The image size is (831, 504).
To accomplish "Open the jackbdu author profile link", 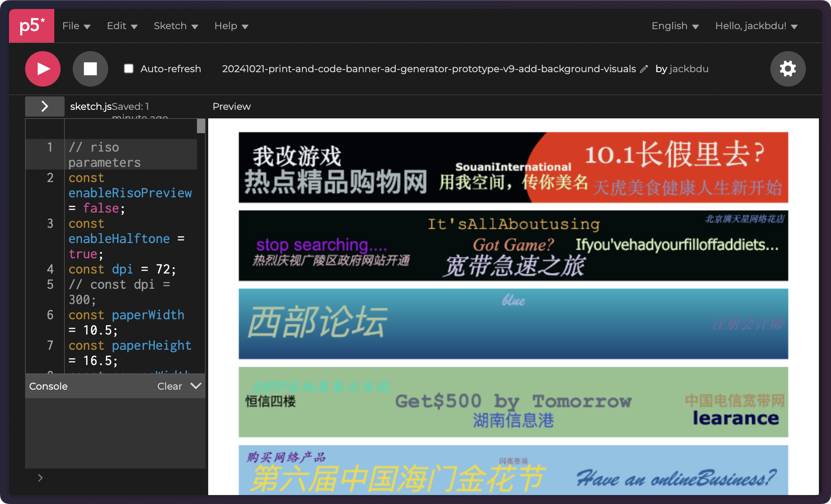I will [x=689, y=69].
